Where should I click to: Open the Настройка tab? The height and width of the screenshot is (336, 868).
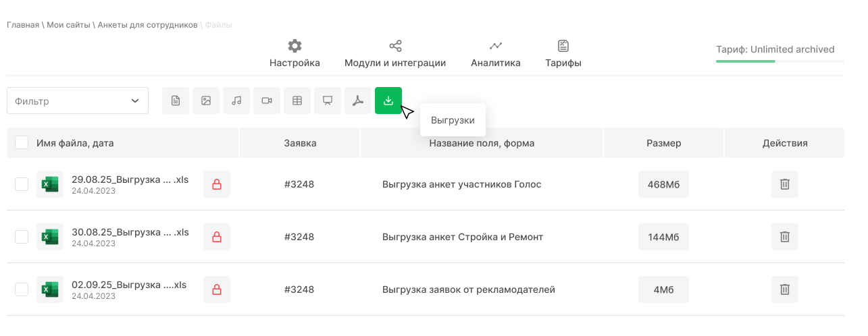(295, 54)
